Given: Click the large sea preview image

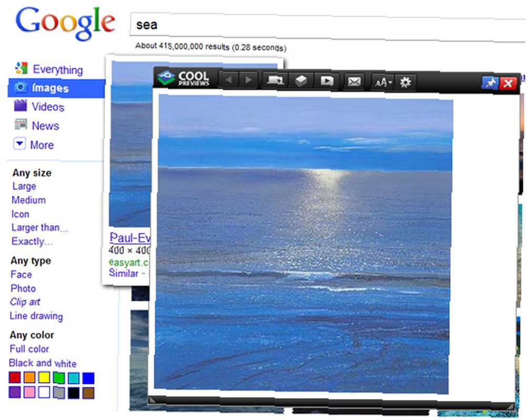Looking at the screenshot, I should (x=304, y=244).
